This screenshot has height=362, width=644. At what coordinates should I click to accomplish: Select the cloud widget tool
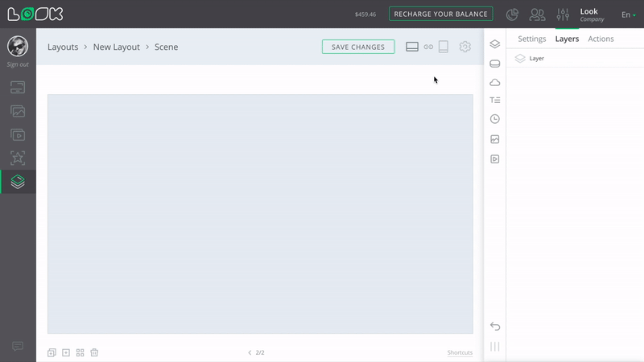click(x=495, y=82)
